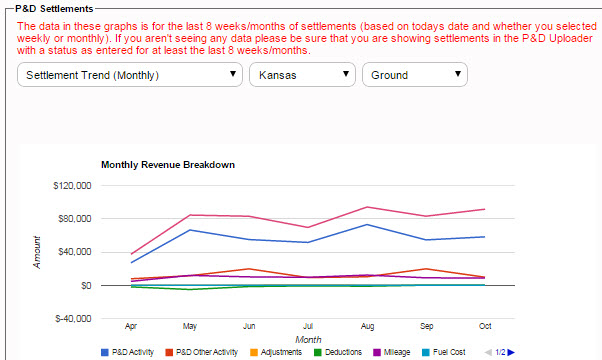Click the Adjustments orange legend swatch

click(x=254, y=352)
